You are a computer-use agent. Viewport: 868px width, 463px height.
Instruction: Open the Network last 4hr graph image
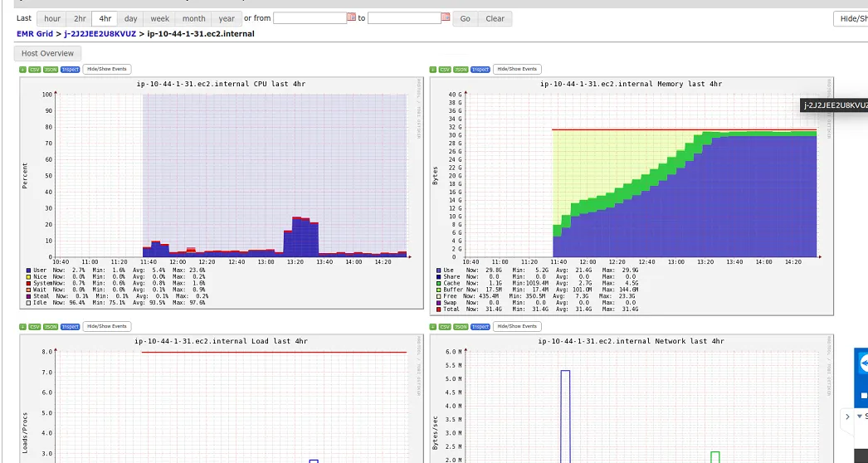[631, 398]
